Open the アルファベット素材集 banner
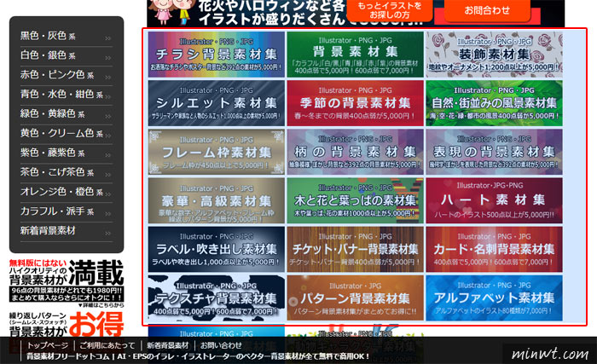 tap(494, 298)
